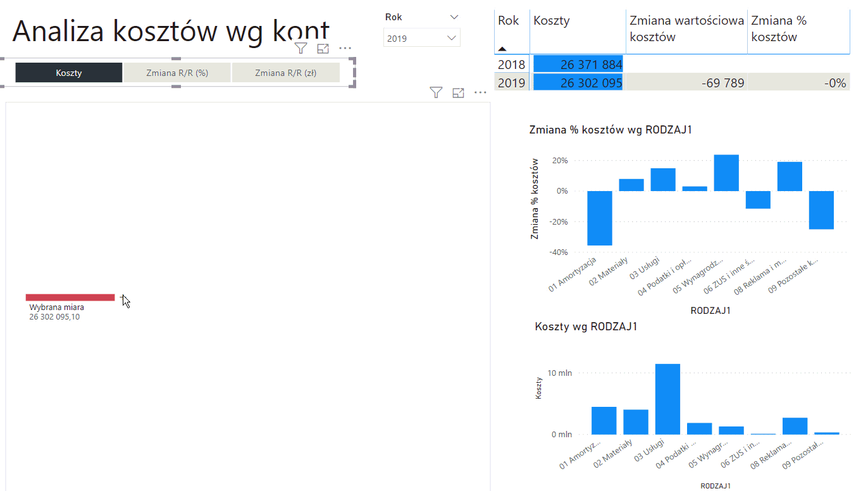Open more options ellipsis above the decomposition tree
This screenshot has height=491, width=868.
[x=480, y=93]
